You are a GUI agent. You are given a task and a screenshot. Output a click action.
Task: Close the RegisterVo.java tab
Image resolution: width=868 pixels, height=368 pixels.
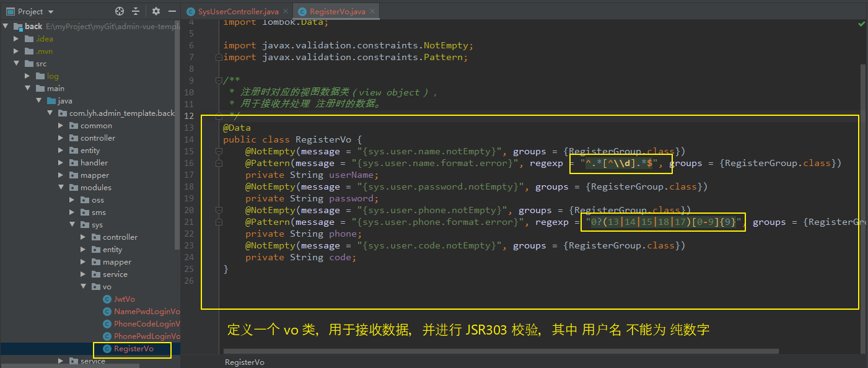pyautogui.click(x=374, y=12)
